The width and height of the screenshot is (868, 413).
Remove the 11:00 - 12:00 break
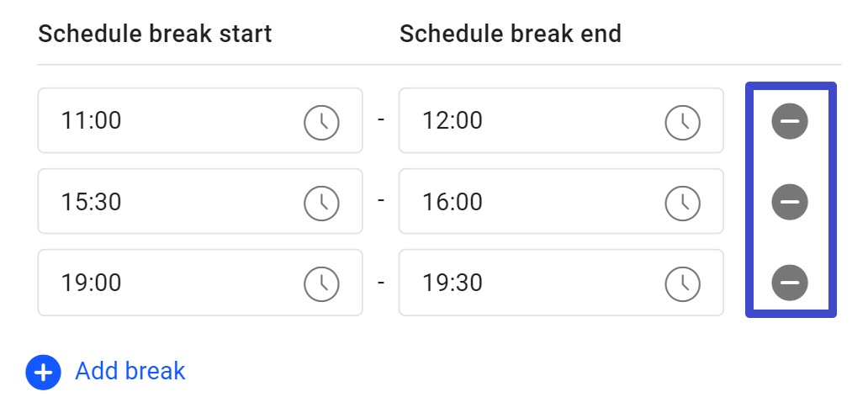point(790,120)
